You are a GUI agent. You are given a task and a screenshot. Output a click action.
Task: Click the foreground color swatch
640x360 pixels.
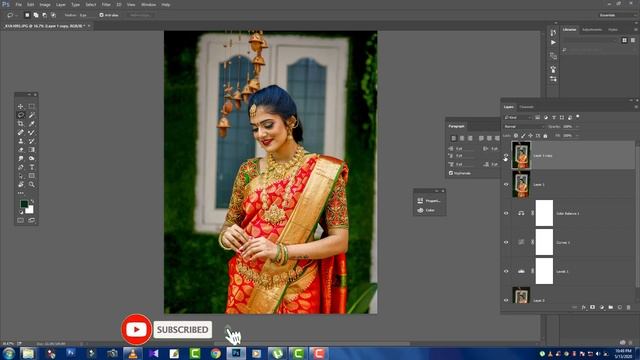(x=24, y=203)
